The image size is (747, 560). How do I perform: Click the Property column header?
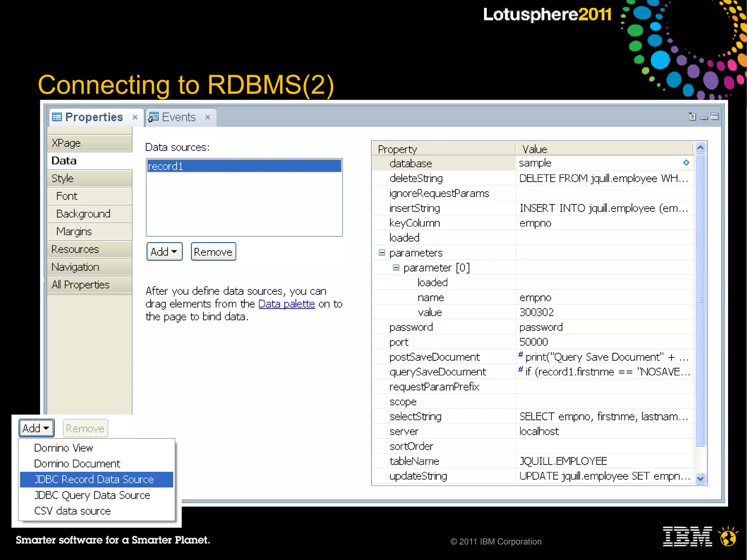(x=444, y=149)
